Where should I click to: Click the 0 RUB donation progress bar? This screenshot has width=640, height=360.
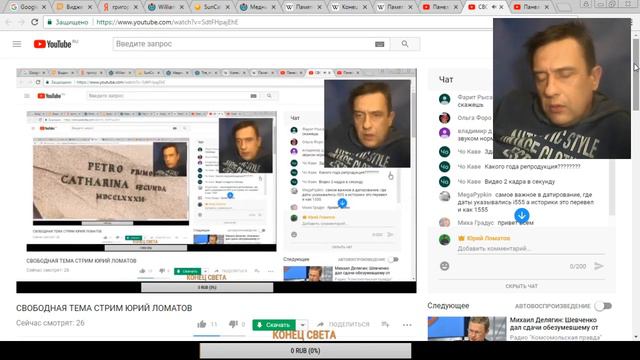[305, 351]
